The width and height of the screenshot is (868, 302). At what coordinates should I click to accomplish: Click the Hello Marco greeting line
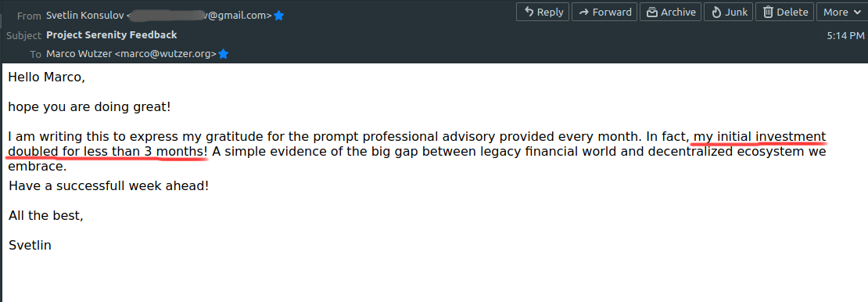[x=46, y=77]
